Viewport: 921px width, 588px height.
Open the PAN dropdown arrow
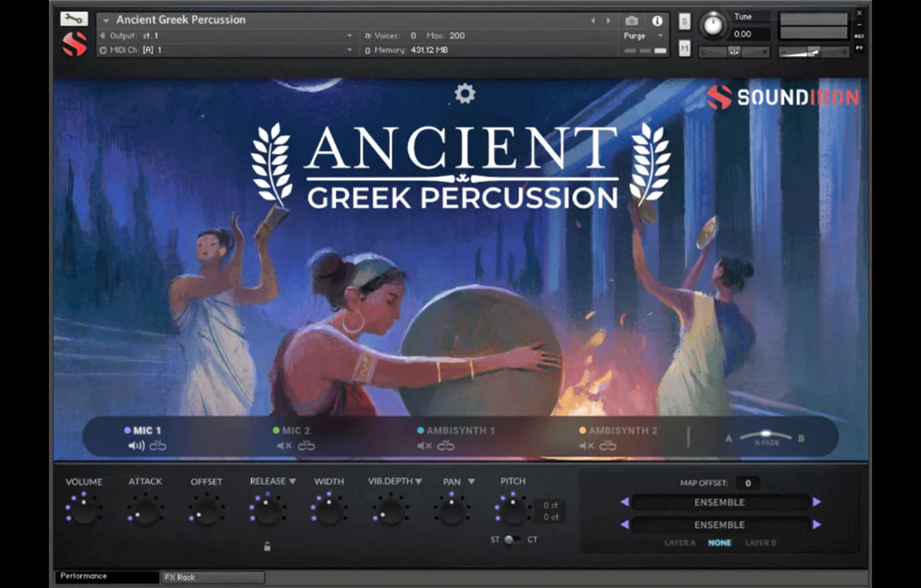click(x=471, y=481)
